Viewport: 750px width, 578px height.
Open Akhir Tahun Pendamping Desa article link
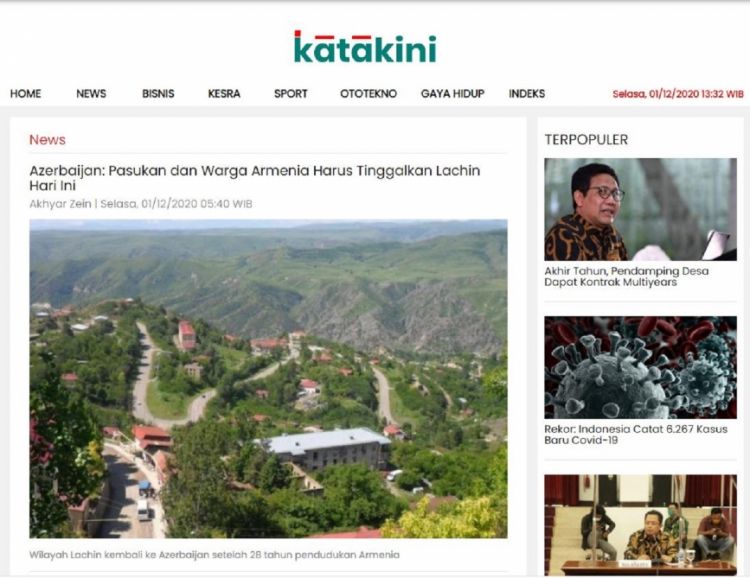pyautogui.click(x=627, y=277)
